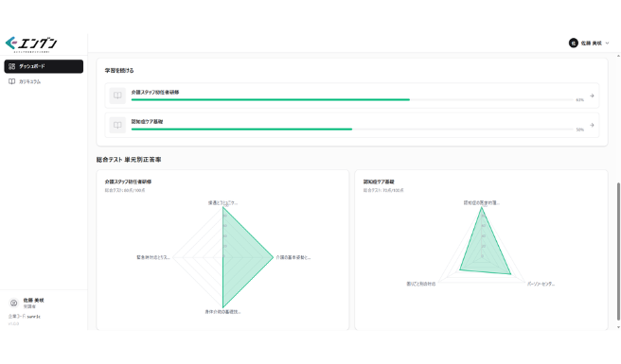Click the 学習を続ける heading
Viewport: 621px width, 364px height.
point(119,70)
